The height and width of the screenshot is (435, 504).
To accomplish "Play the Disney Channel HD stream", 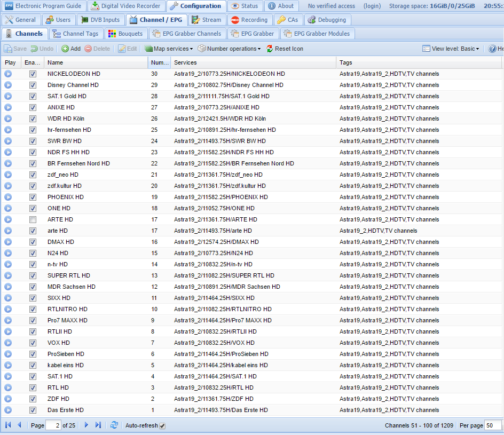I will (x=8, y=85).
